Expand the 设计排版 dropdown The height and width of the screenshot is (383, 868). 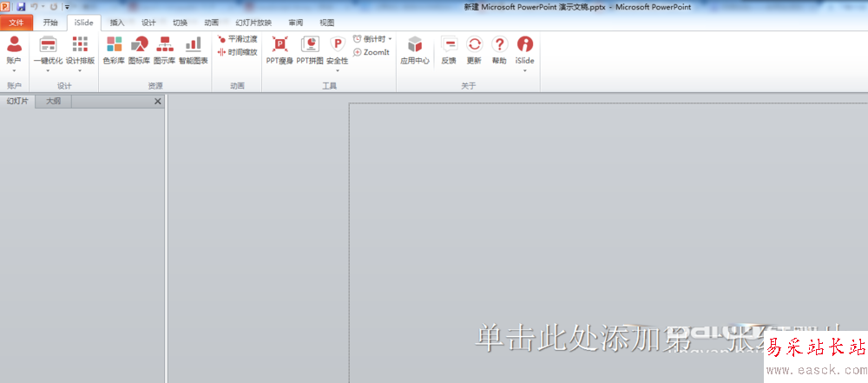tap(81, 69)
